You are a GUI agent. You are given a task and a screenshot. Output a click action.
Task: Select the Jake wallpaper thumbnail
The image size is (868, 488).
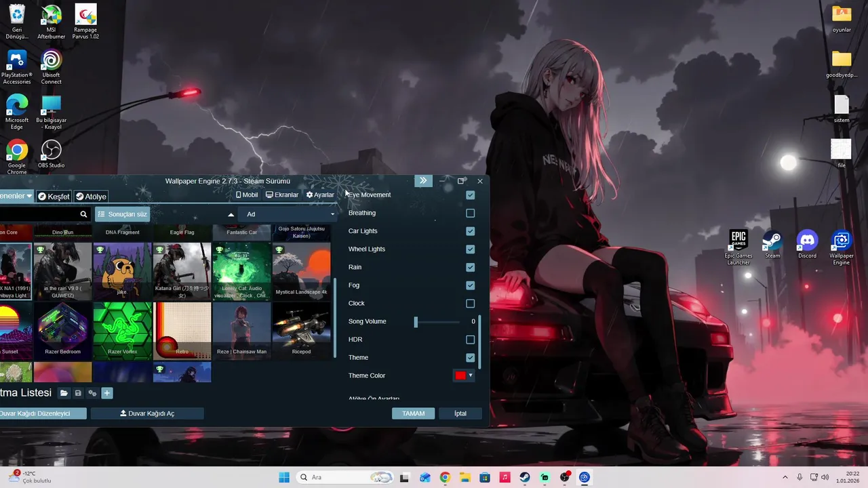tap(123, 272)
